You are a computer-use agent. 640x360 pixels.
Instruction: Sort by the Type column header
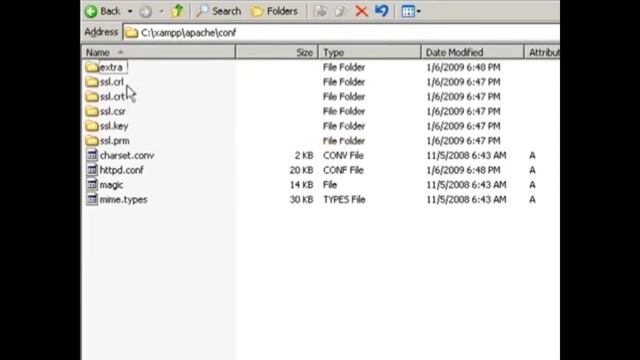point(369,52)
